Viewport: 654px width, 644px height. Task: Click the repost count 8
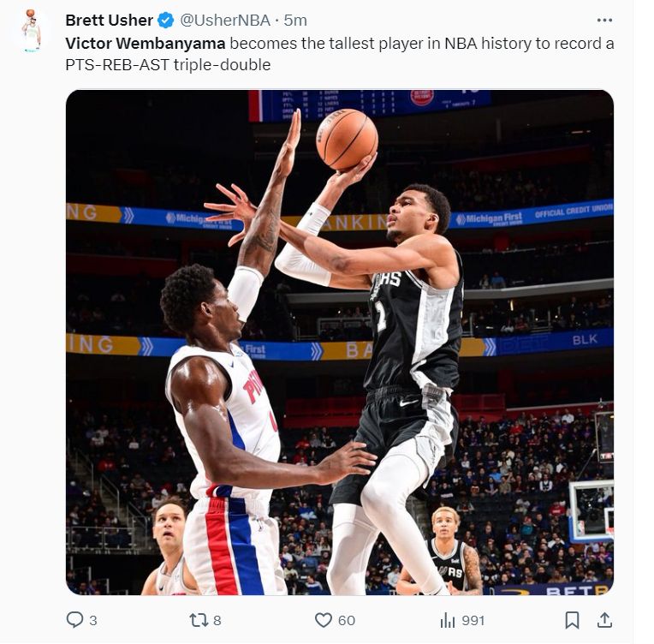pyautogui.click(x=217, y=620)
